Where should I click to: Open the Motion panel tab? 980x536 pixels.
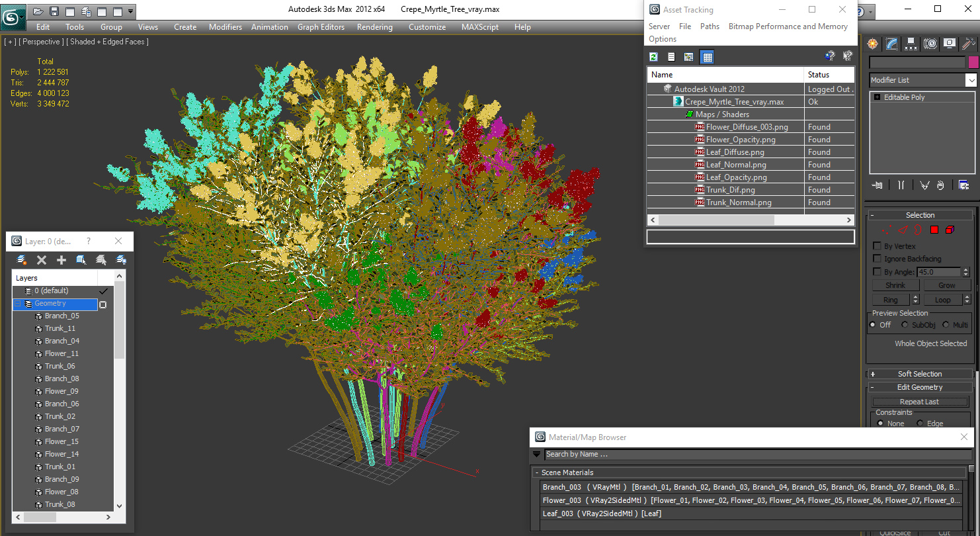coord(930,44)
